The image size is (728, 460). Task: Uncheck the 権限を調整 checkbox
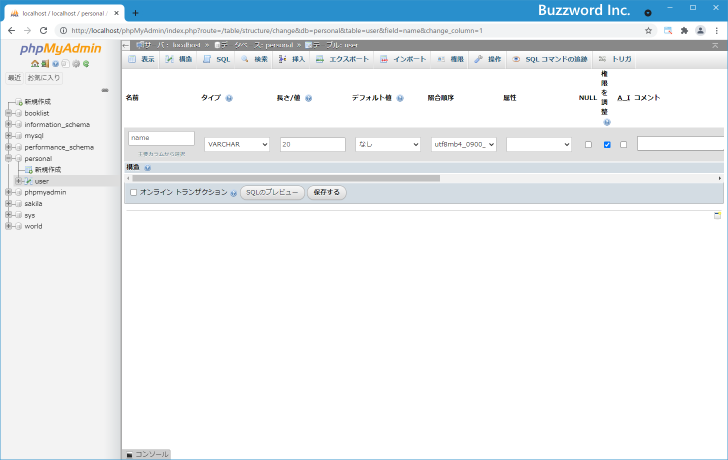coord(607,144)
